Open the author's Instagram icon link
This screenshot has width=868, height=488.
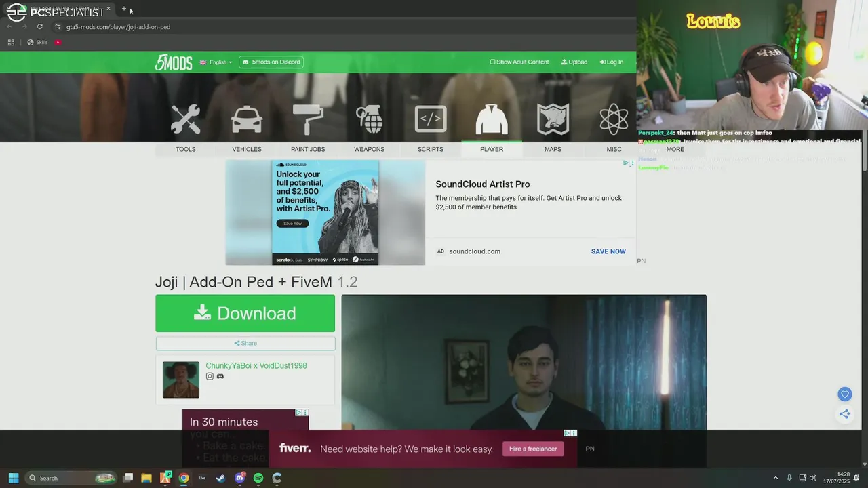[210, 376]
